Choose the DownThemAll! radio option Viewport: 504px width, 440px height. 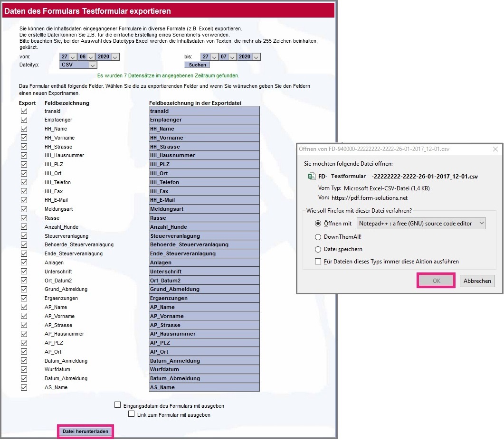(x=318, y=236)
